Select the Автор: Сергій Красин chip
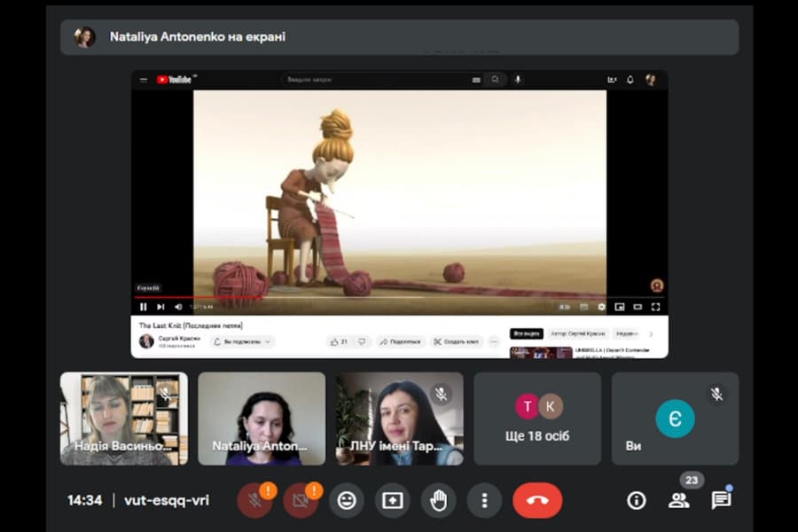This screenshot has height=532, width=798. point(577,334)
